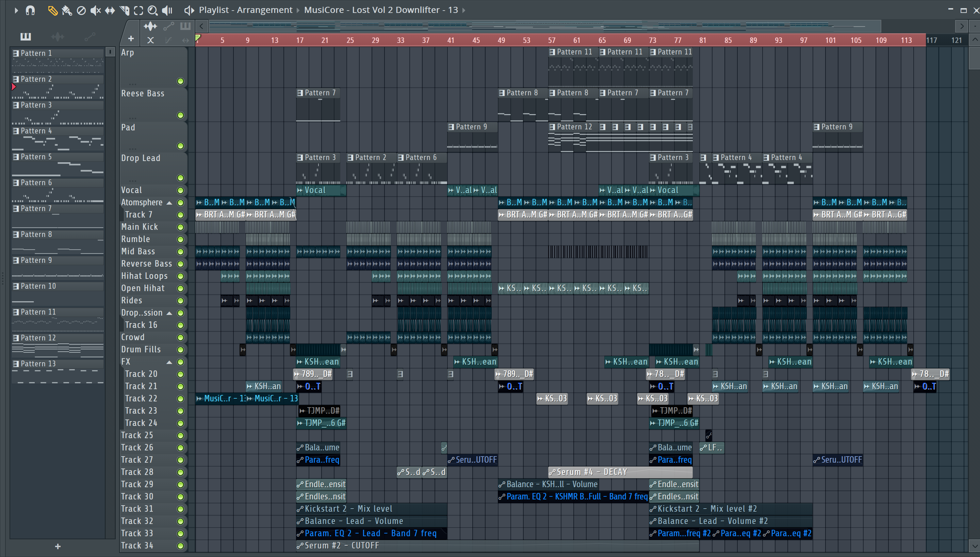Screen dimensions: 980x557
Task: Click bar 81 on timeline ruler
Action: coord(703,40)
